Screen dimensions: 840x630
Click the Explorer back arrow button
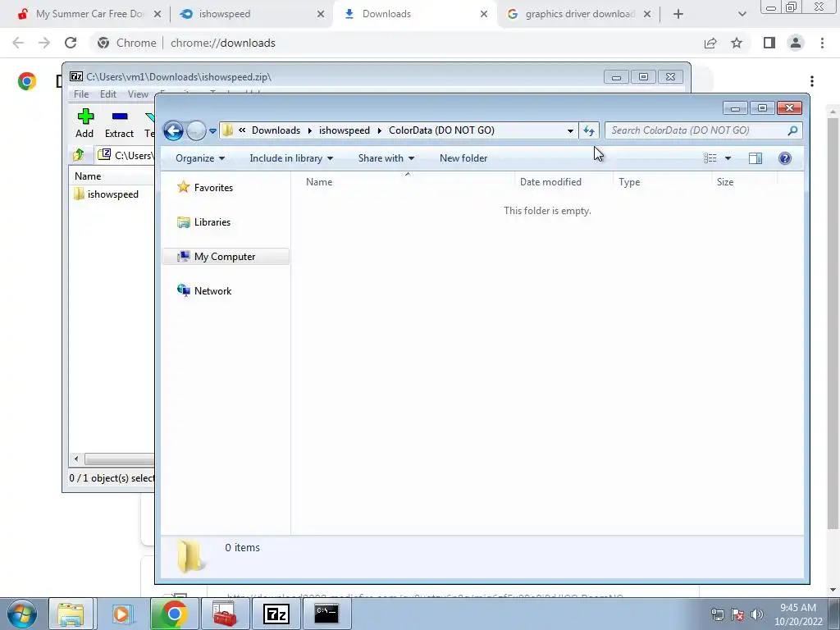tap(173, 130)
